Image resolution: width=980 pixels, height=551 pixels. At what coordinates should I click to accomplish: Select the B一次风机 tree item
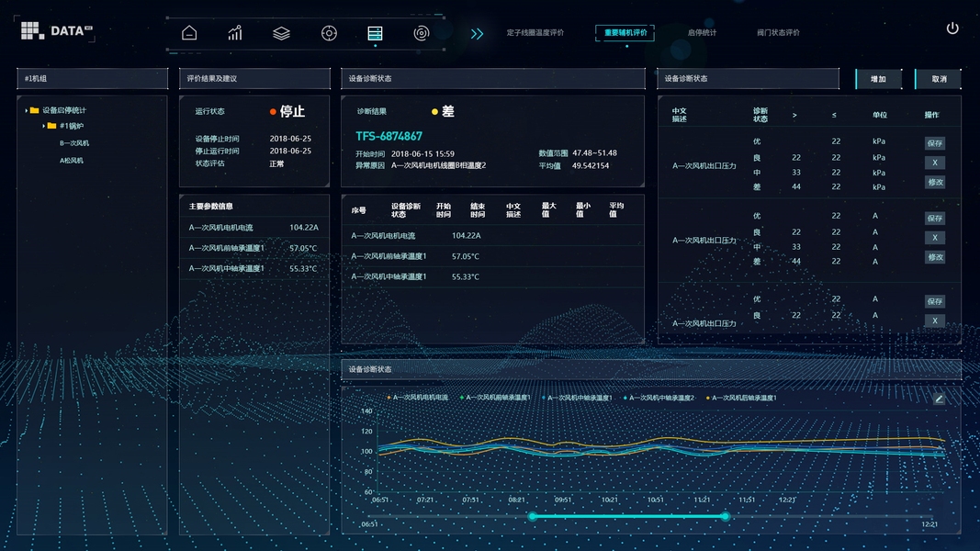tap(74, 143)
